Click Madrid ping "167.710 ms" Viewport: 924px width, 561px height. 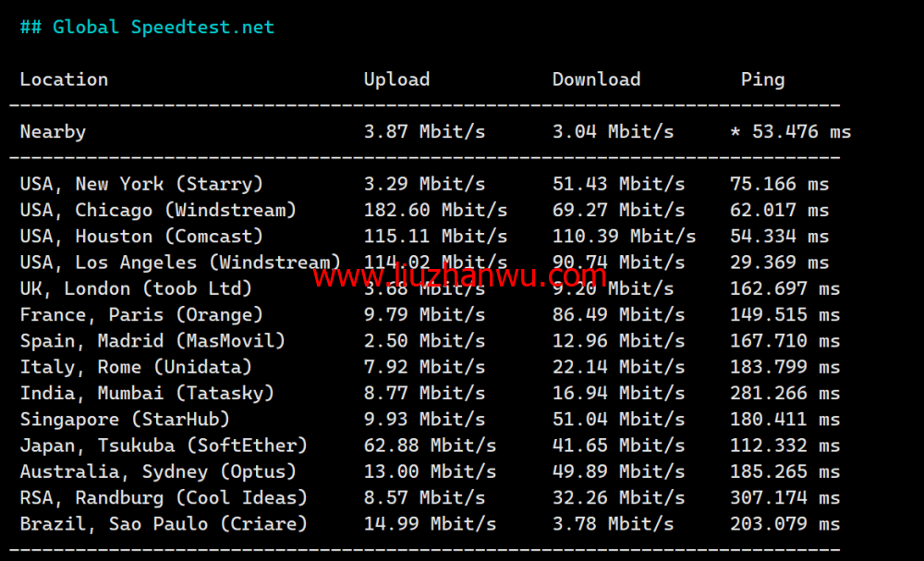click(784, 341)
